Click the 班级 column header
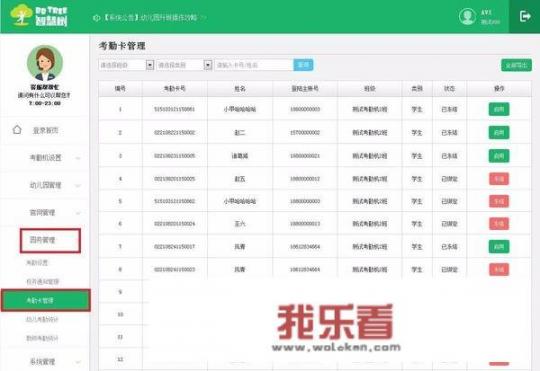Image resolution: width=540 pixels, height=371 pixels. [x=370, y=89]
